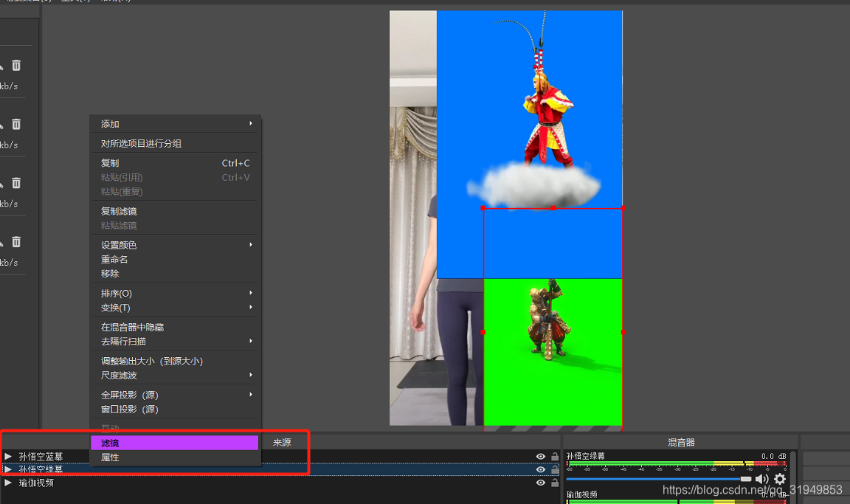
Task: Expand the 排序(O) submenu
Action: pos(250,293)
